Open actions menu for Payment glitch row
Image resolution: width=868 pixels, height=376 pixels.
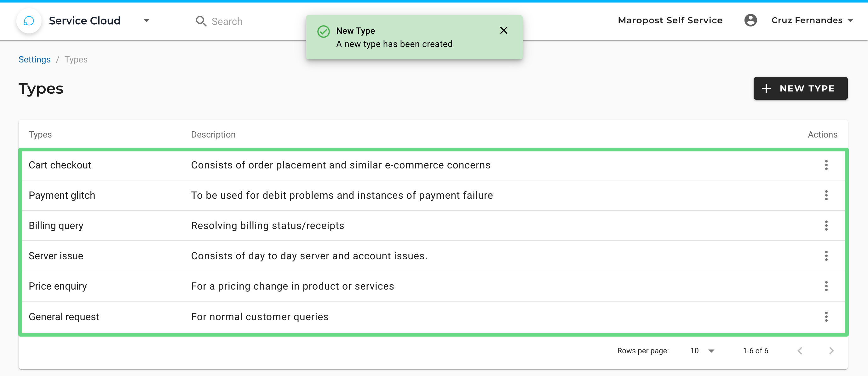pos(826,195)
